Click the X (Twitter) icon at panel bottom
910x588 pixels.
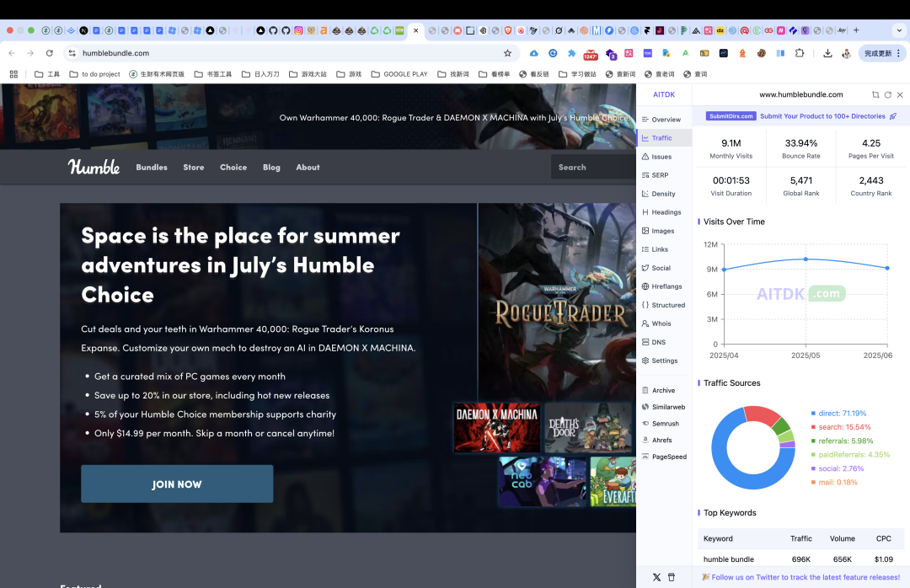[x=656, y=577]
